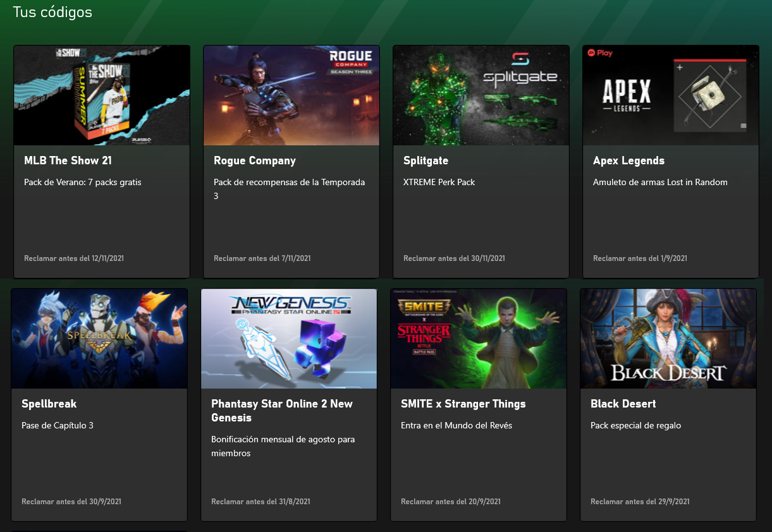Click 'Reclamar antes del 31/8/2021' date
The image size is (772, 532).
point(260,502)
